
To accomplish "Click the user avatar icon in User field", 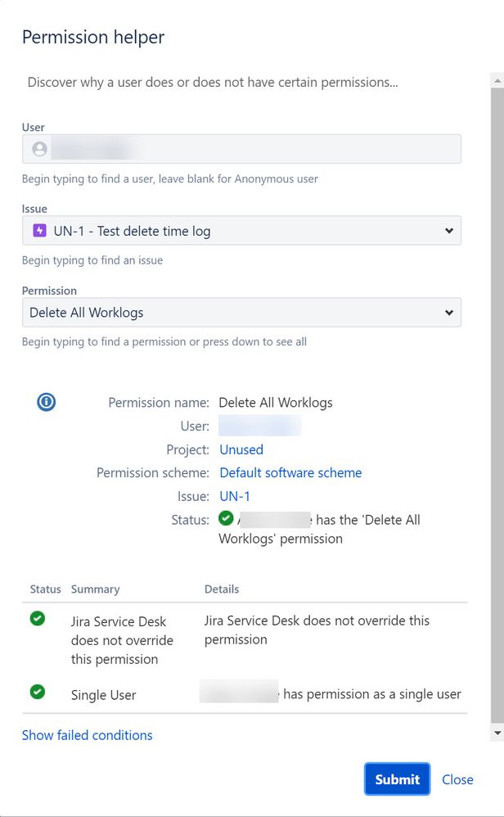I will [x=39, y=149].
